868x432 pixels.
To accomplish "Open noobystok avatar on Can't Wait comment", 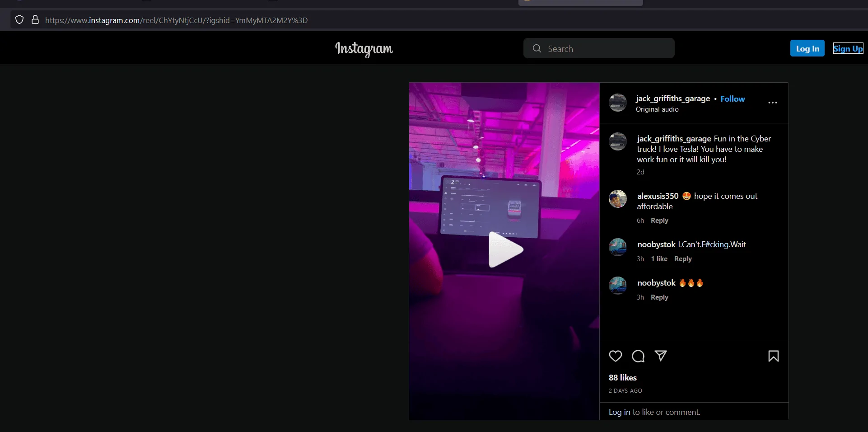I will click(x=617, y=247).
